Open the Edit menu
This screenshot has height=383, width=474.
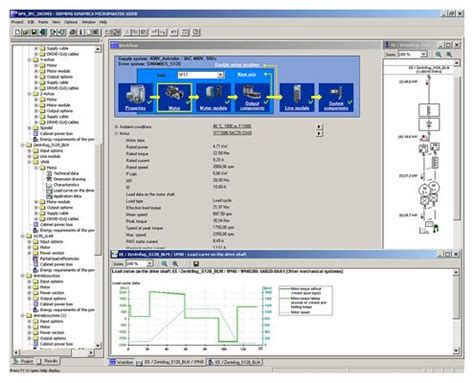tap(31, 22)
